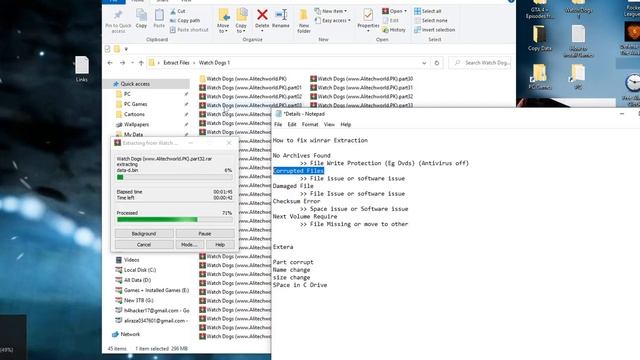The height and width of the screenshot is (360, 640).
Task: Click Help button in WinRAR dialog
Action: [x=220, y=244]
